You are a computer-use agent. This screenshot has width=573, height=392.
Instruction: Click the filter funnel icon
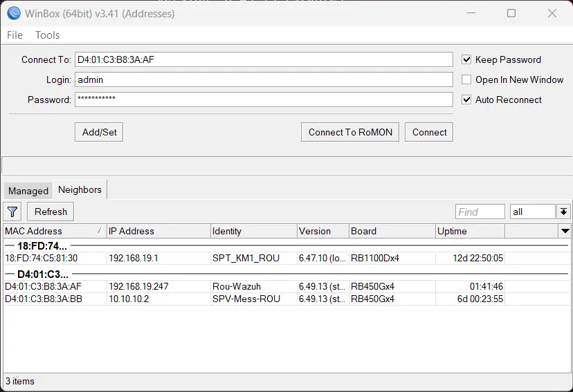(x=12, y=212)
